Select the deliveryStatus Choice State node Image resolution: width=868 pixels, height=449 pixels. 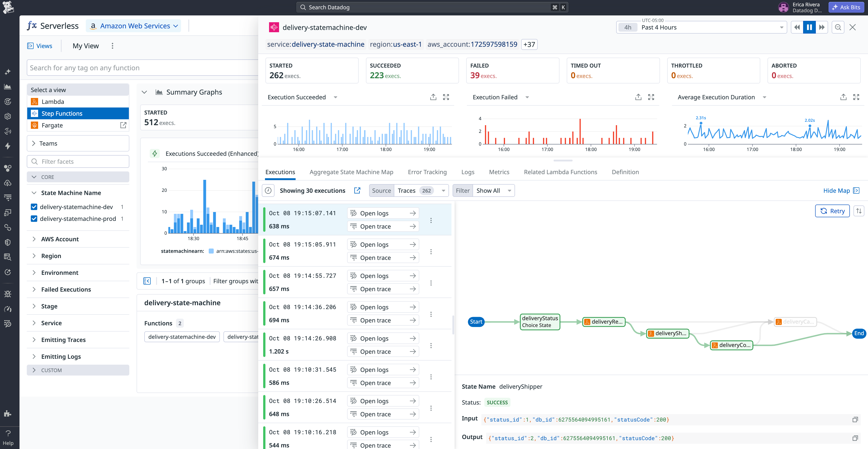click(x=540, y=322)
